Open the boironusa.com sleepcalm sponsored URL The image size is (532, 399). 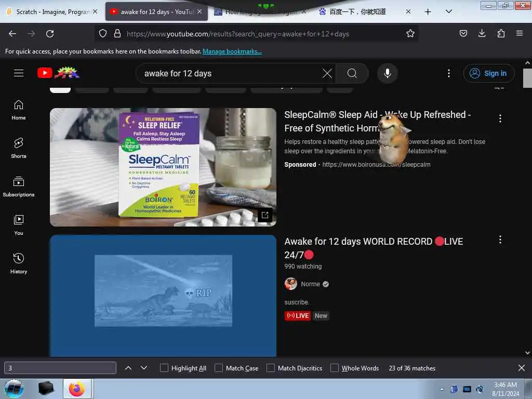coord(376,165)
